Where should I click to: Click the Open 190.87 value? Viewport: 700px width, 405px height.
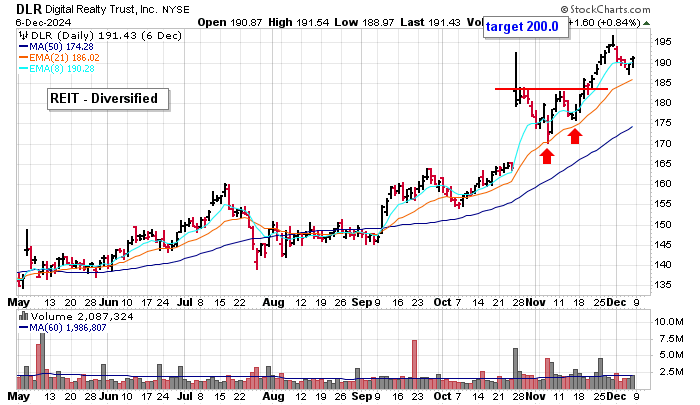point(229,22)
